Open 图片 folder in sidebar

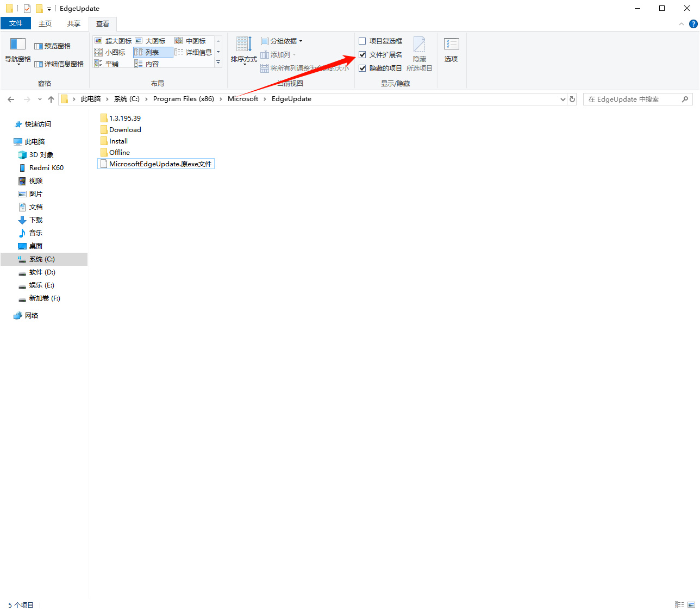click(30, 194)
